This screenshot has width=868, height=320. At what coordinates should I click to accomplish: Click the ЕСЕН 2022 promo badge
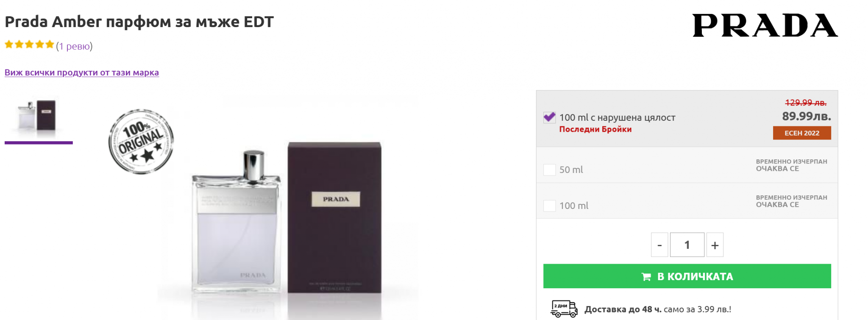point(801,133)
